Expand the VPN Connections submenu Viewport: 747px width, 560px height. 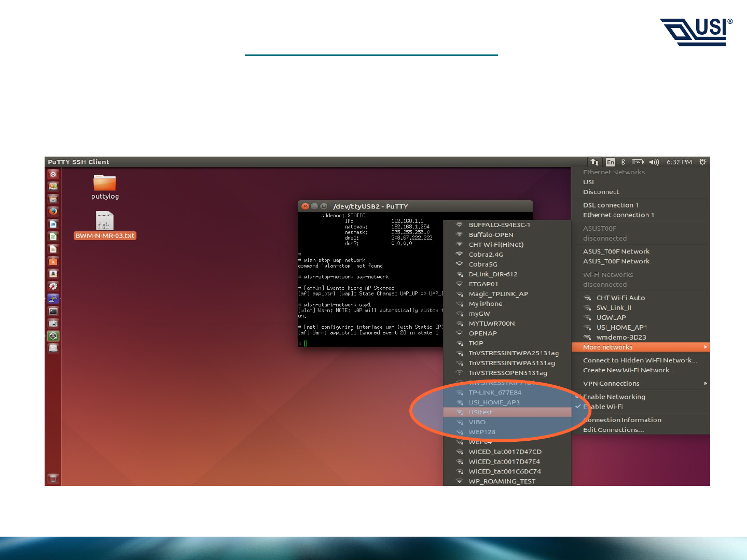click(641, 384)
